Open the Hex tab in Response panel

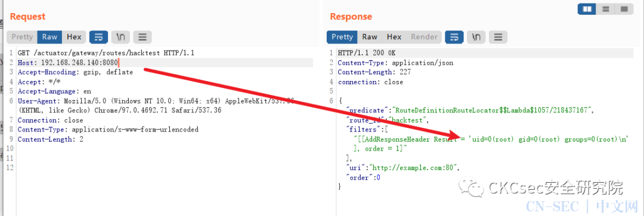(394, 37)
